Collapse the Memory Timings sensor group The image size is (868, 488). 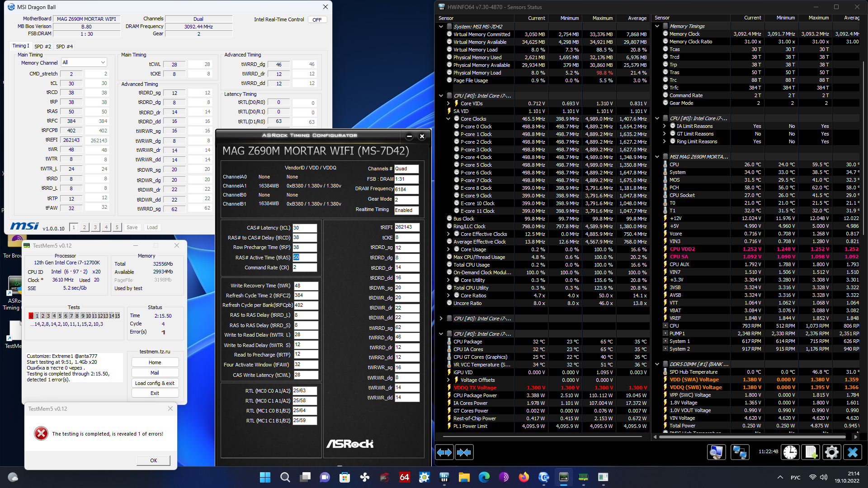657,26
